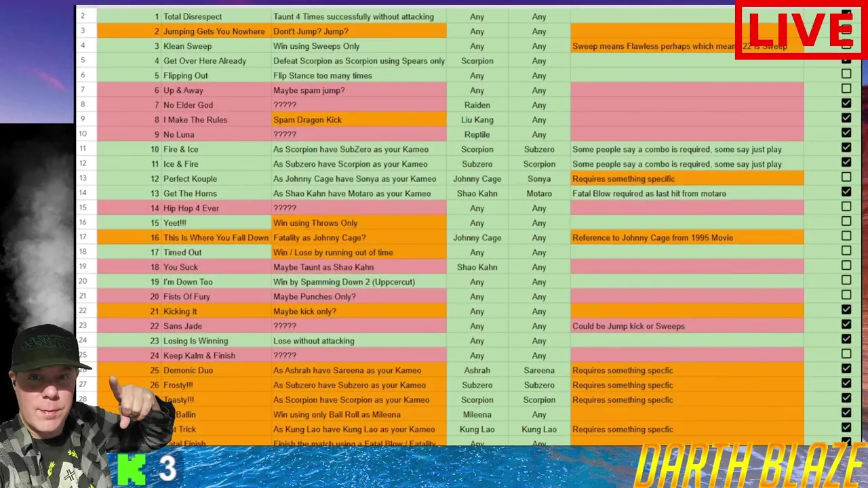Click 'Fatal Blow required as last hit from motaro'

coord(687,193)
